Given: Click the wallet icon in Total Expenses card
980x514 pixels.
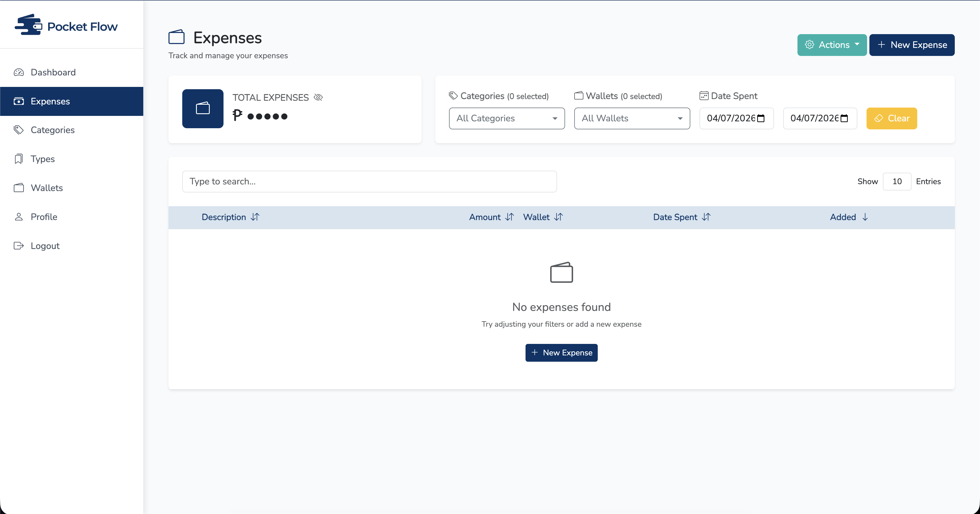Looking at the screenshot, I should (x=202, y=108).
